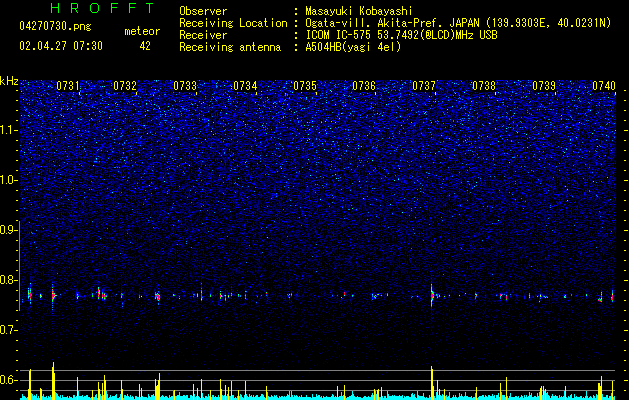
Task: Click the Receiving antenna label
Action: pos(230,47)
